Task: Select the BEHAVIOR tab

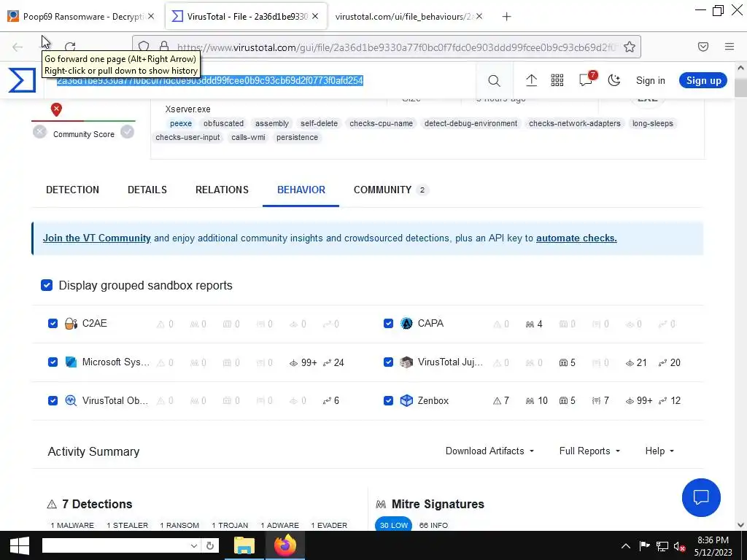Action: pyautogui.click(x=301, y=190)
